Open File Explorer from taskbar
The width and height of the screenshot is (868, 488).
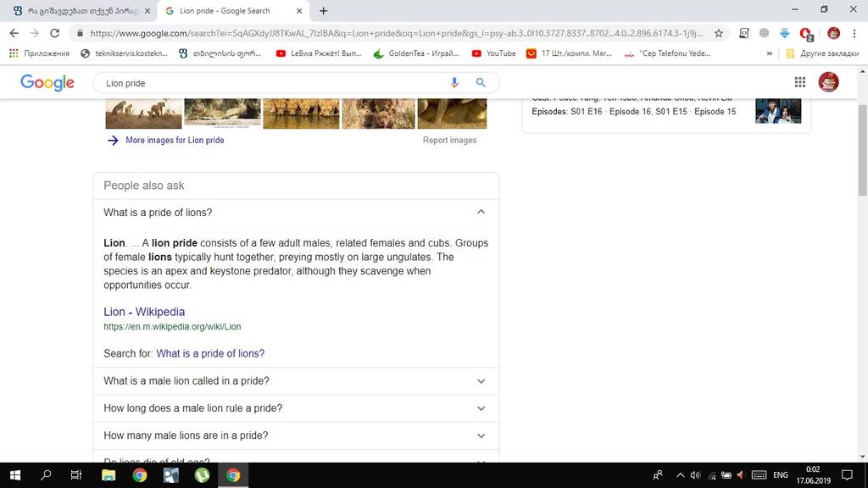pos(108,474)
